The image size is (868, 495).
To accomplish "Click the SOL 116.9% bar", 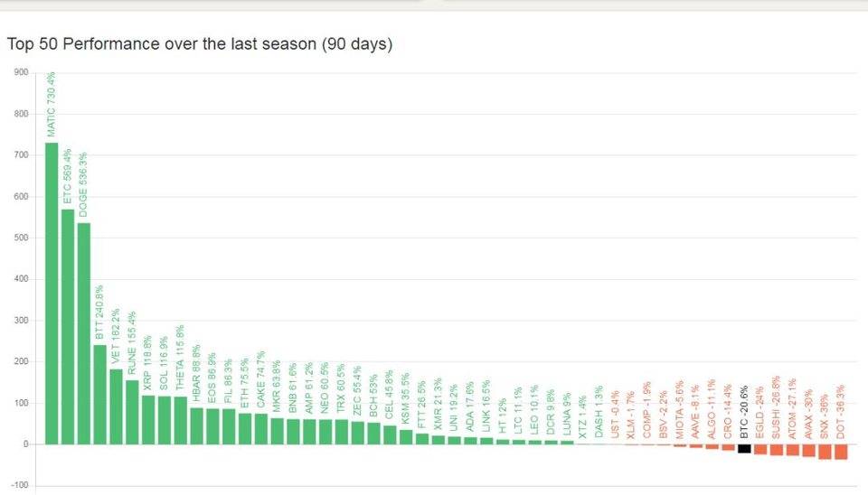I will (x=165, y=420).
